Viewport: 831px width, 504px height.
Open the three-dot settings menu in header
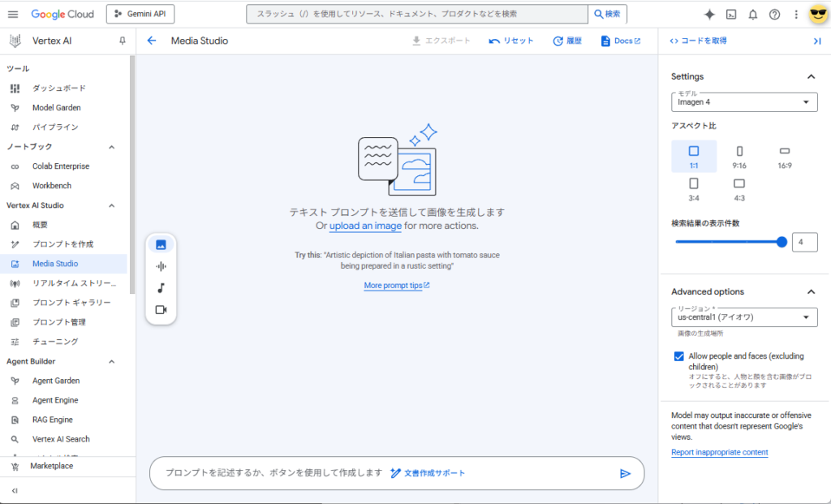point(795,15)
